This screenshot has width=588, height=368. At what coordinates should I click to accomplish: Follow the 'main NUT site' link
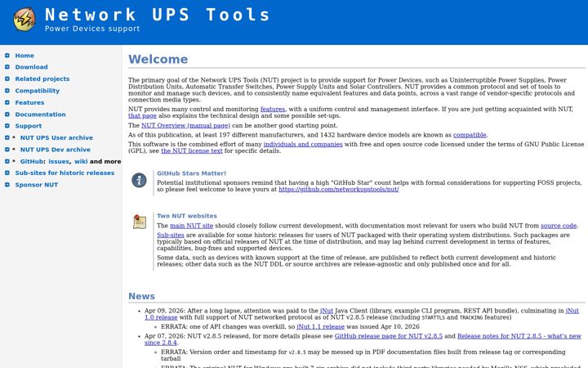click(191, 226)
